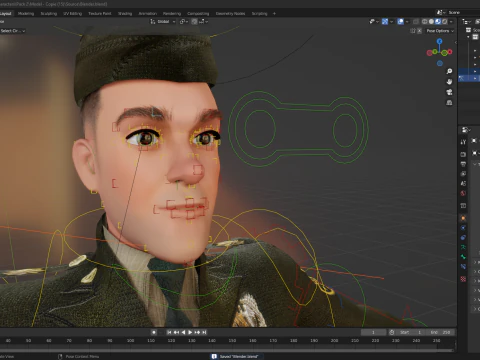Screen dimensions: 480x360
Task: Click the End frame field
Action: point(441,332)
